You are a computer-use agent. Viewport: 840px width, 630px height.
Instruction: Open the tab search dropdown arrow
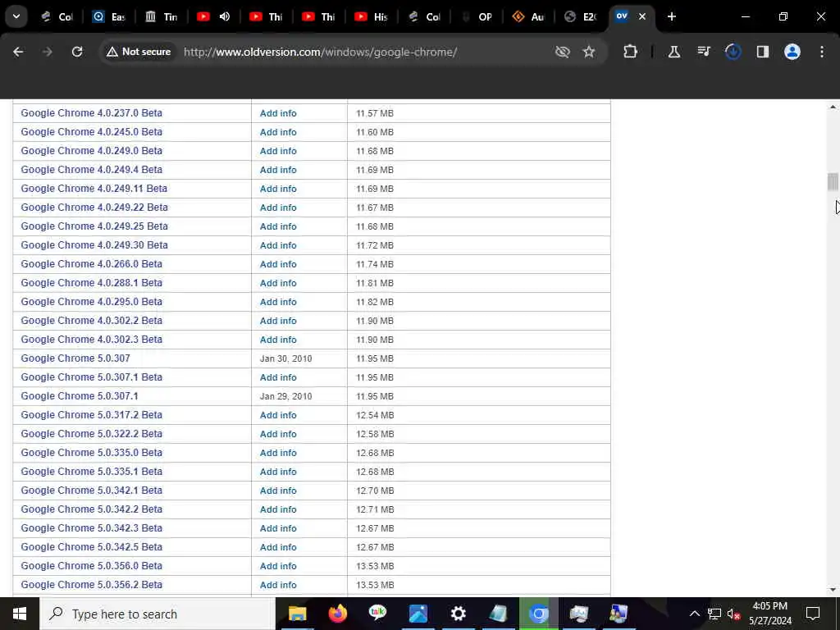[16, 16]
